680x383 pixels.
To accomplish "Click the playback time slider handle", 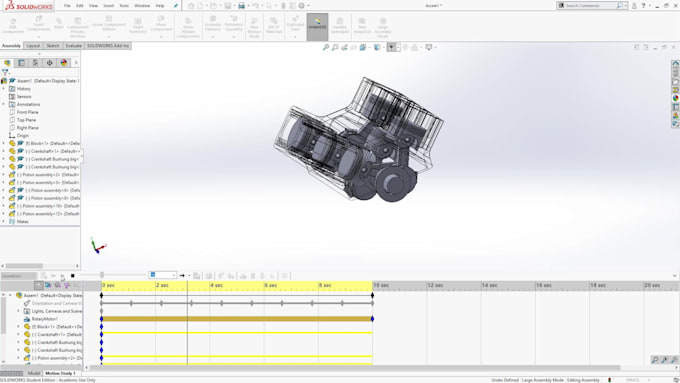I will (102, 275).
